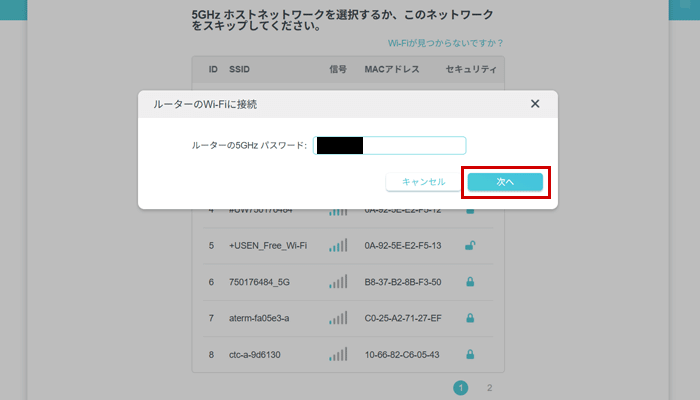
Task: Click the SSID column header
Action: tap(239, 69)
